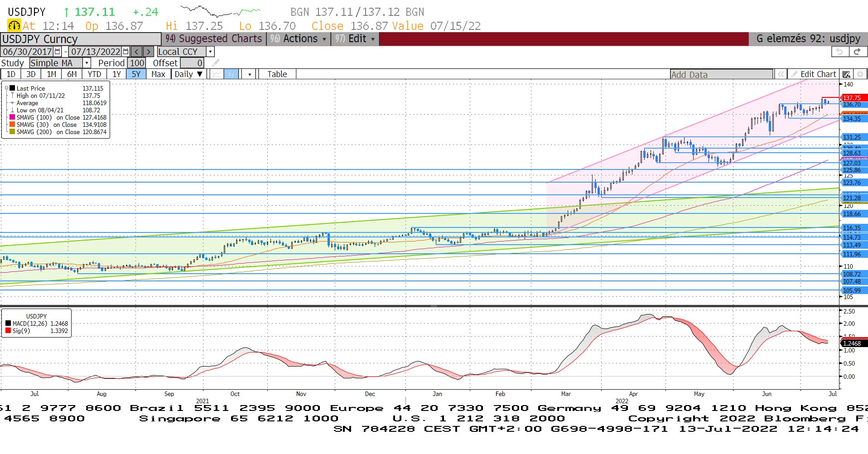Go to the previous date range
The image size is (868, 454).
[137, 52]
